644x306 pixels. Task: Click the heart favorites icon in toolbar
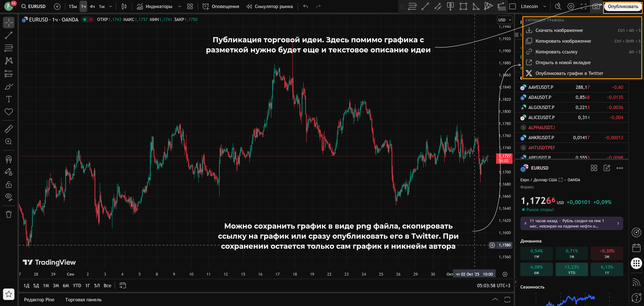click(9, 112)
